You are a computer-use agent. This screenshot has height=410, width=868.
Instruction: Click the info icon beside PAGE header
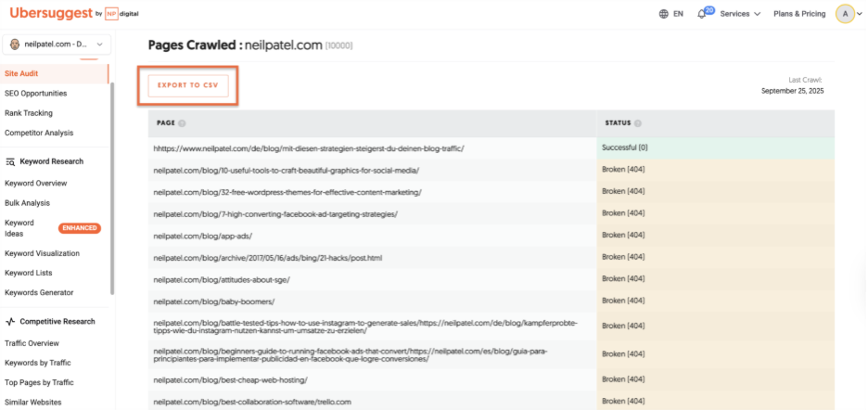[182, 123]
